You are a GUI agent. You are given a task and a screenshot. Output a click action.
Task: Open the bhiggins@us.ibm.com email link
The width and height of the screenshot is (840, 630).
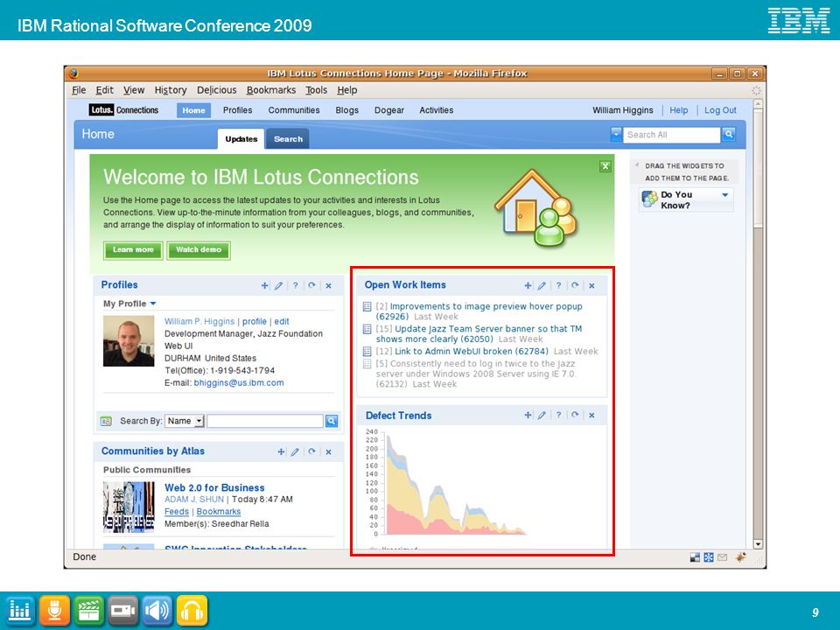pos(239,383)
